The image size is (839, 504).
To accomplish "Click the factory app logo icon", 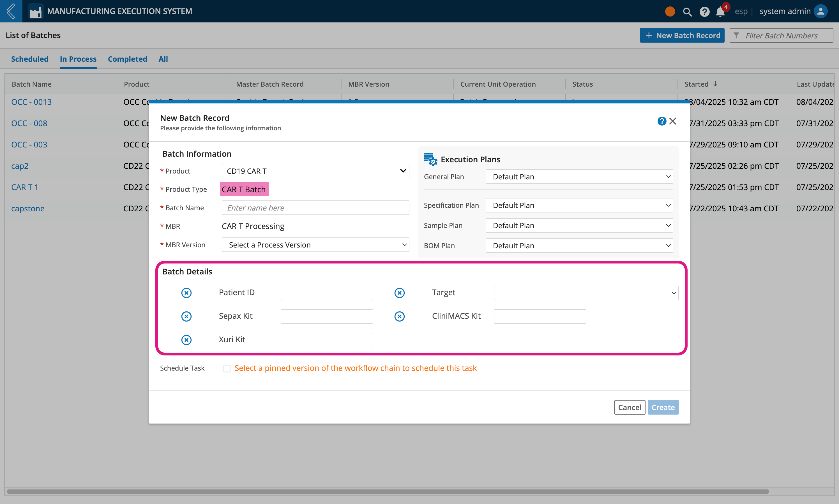I will pyautogui.click(x=35, y=11).
